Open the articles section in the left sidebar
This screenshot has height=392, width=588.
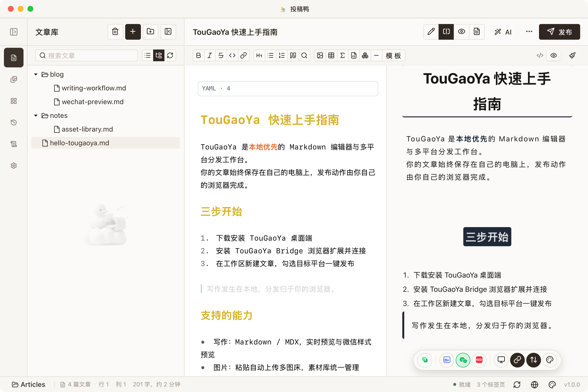pos(14,58)
